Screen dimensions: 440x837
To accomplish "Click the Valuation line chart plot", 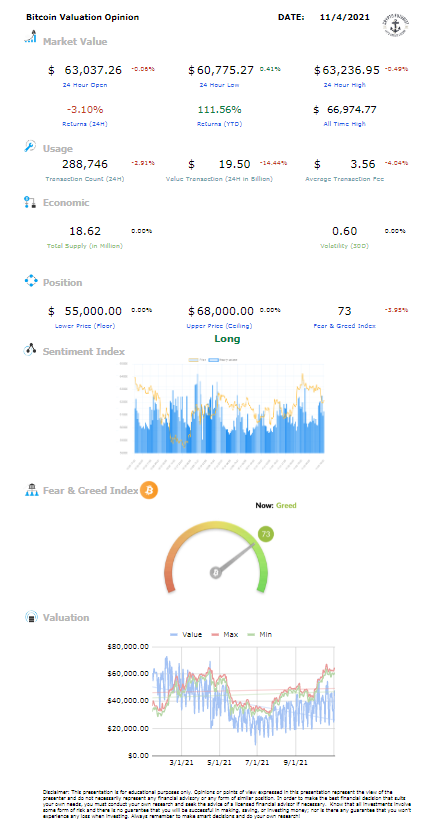I will click(243, 701).
